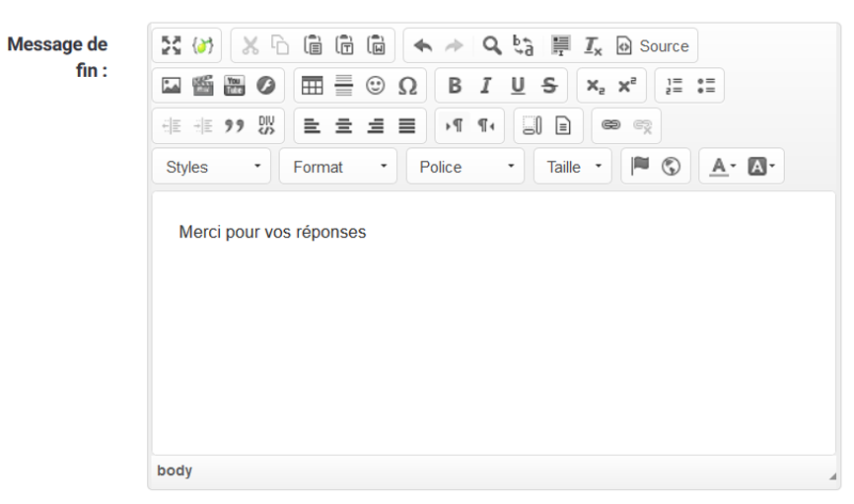
Task: Insert a smiley
Action: pyautogui.click(x=376, y=86)
